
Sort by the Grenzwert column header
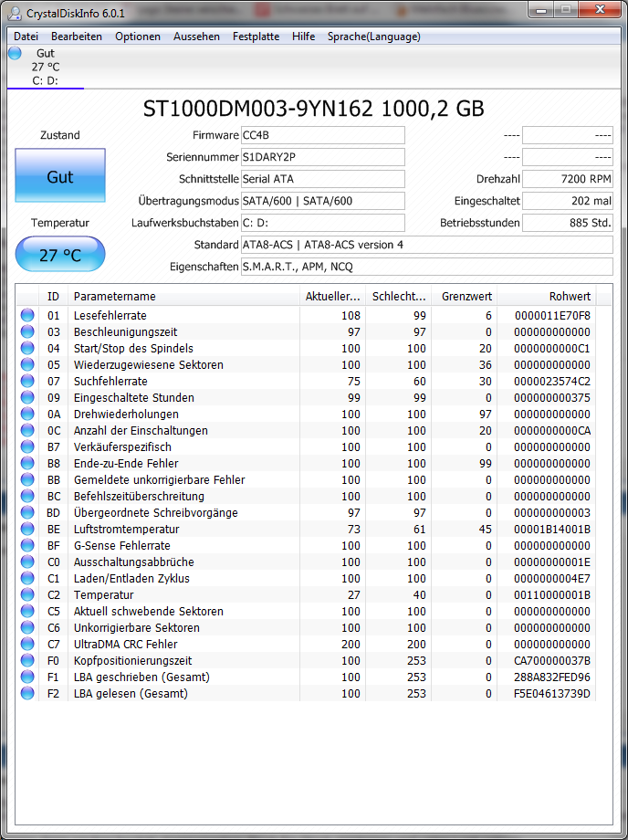[465, 296]
